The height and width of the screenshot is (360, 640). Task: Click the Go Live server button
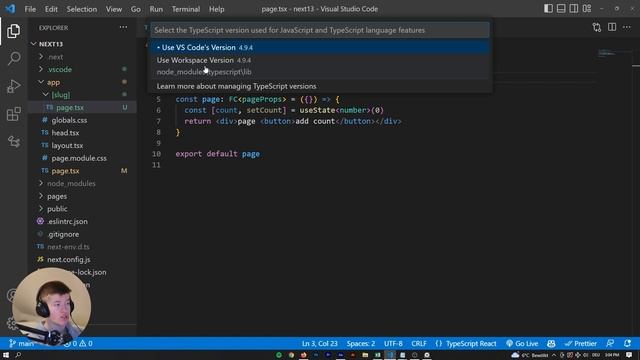[x=522, y=344]
